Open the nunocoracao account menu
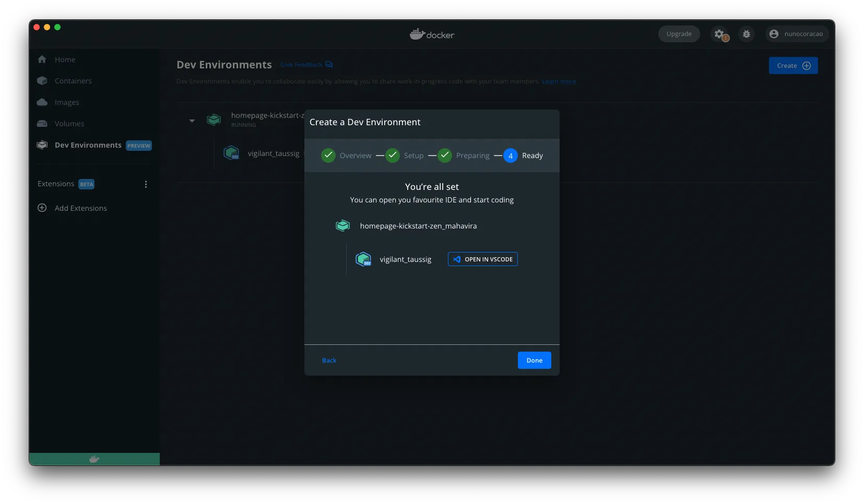The image size is (864, 504). click(x=797, y=34)
